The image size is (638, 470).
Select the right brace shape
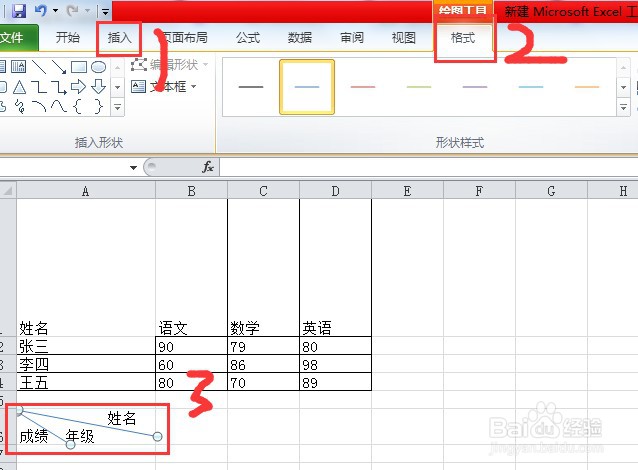[x=98, y=107]
